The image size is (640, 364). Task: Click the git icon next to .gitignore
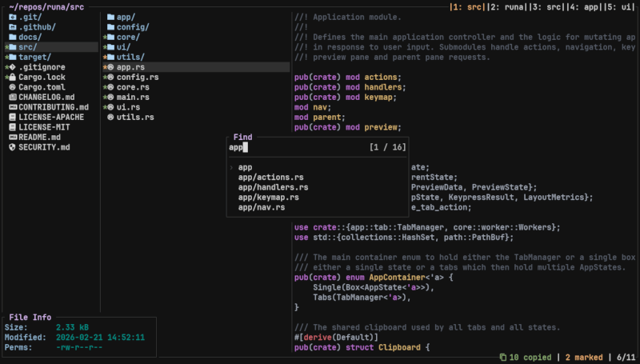[x=13, y=67]
